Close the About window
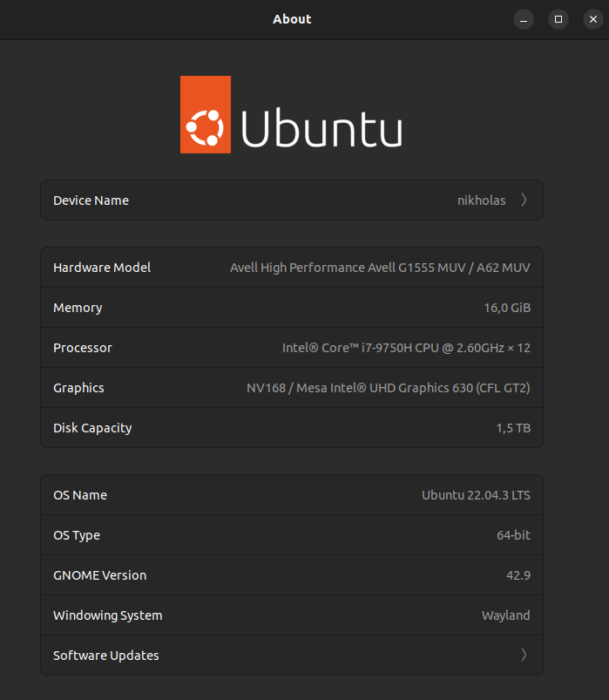 593,19
